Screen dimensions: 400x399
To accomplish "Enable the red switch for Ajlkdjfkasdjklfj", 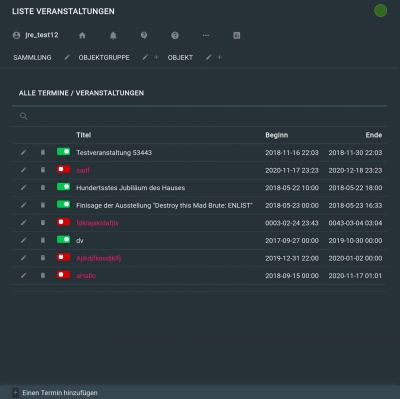I will tap(63, 257).
